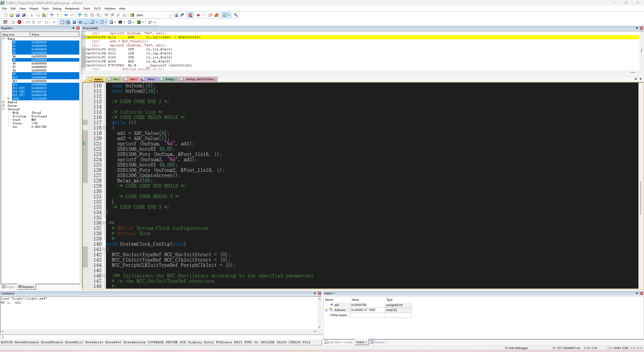Close the Registers panel

pos(78,28)
